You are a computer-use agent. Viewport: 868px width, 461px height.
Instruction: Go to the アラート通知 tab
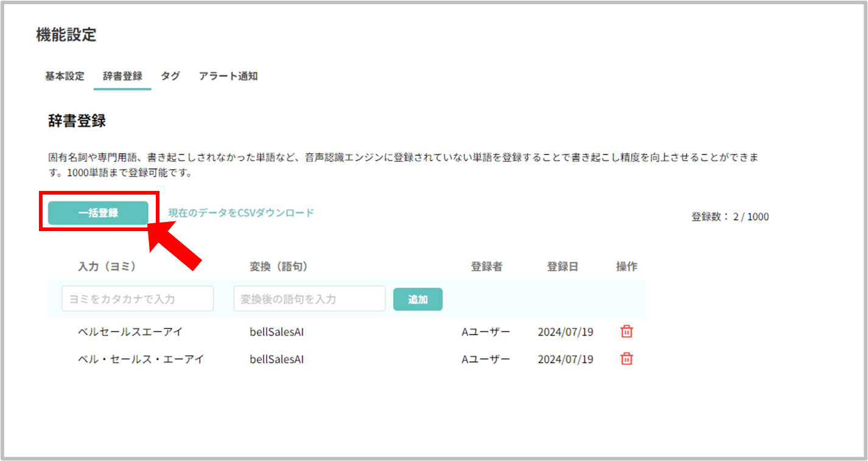(228, 77)
